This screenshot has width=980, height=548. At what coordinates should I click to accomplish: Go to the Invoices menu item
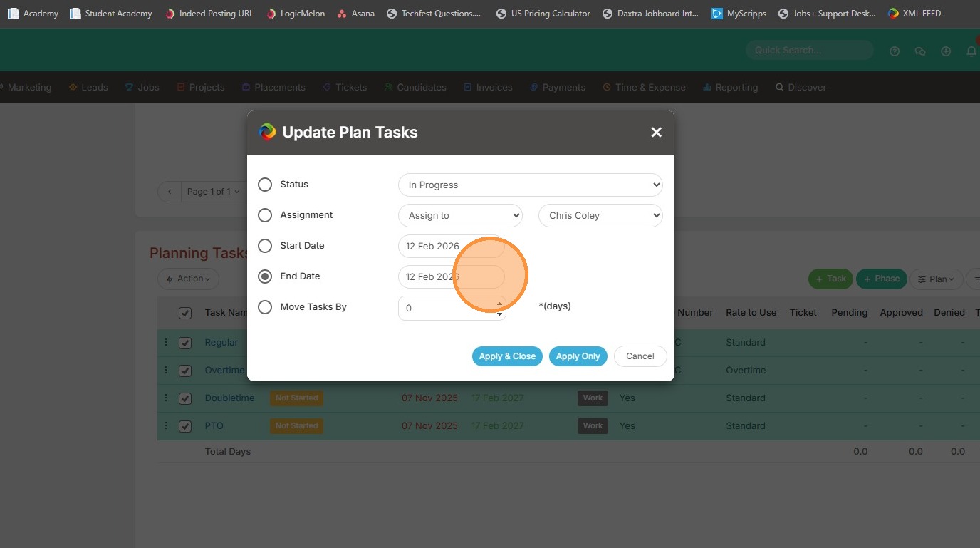point(488,87)
